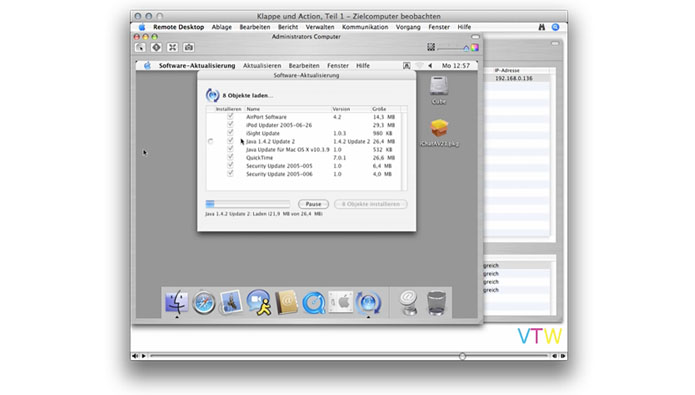Uncheck the iPod Updater 2005-06-26 checkbox

230,125
